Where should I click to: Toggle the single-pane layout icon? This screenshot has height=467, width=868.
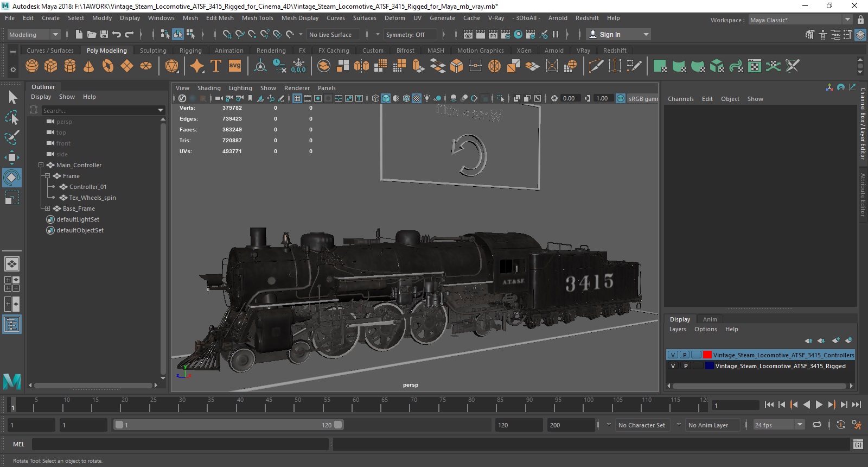point(12,264)
